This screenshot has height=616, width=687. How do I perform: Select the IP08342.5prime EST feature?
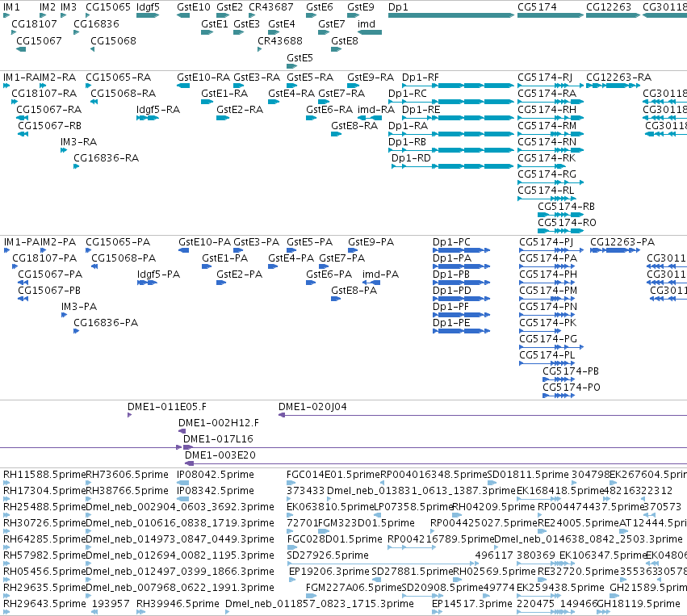click(x=182, y=499)
